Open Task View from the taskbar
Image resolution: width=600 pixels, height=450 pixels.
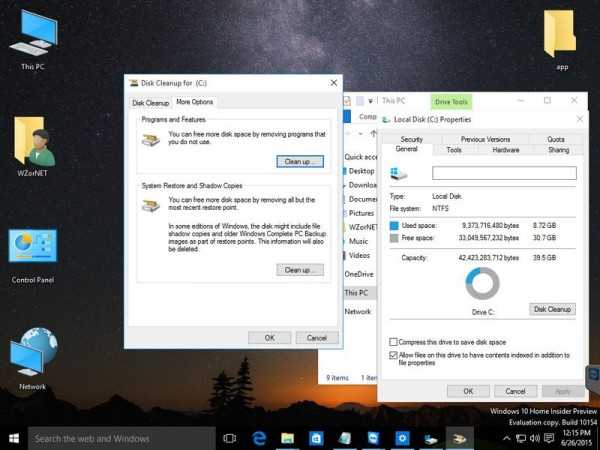229,439
